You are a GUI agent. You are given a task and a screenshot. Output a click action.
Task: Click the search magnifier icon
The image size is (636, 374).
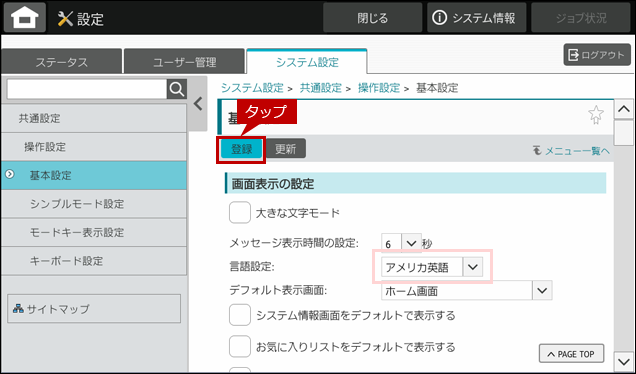pos(177,89)
